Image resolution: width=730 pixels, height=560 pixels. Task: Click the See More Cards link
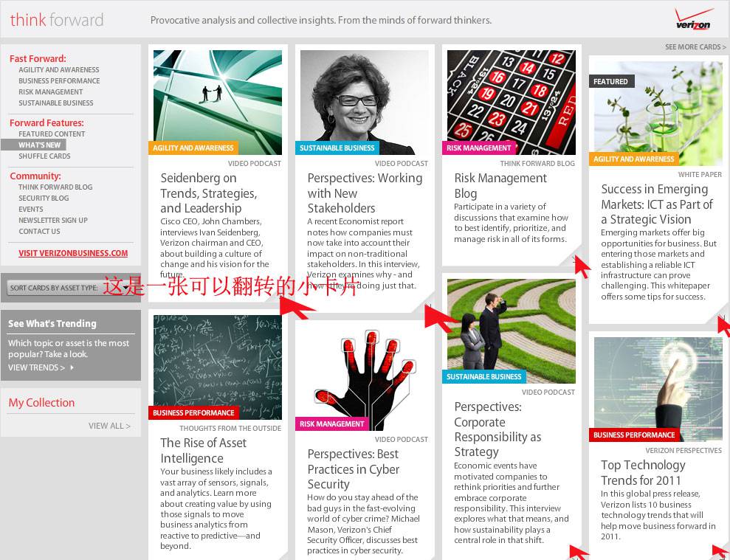pyautogui.click(x=695, y=47)
